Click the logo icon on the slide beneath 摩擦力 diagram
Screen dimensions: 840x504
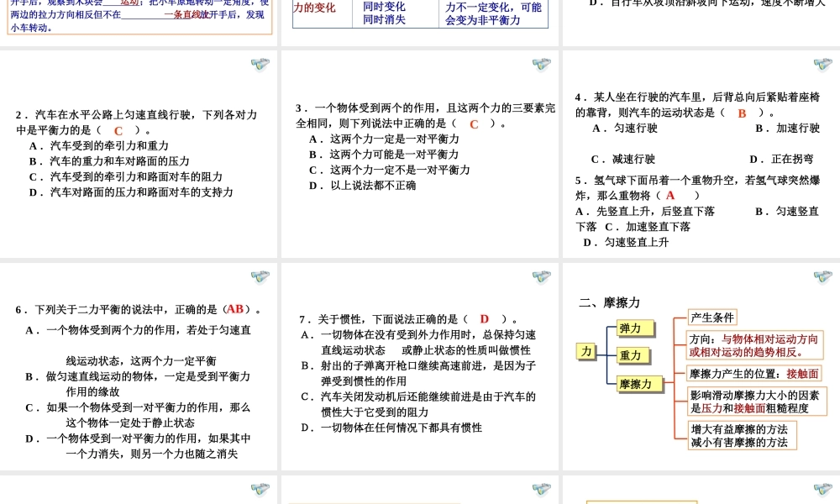[x=823, y=489]
